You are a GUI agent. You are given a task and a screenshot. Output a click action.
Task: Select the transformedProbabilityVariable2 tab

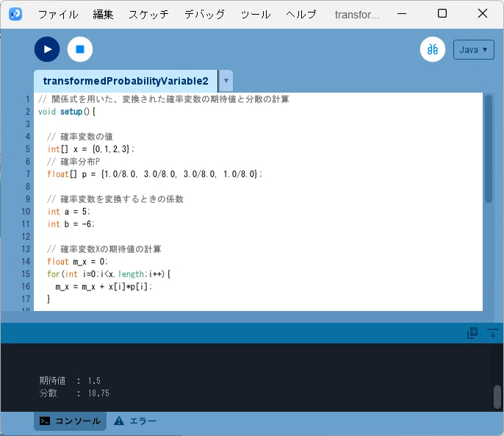[x=126, y=81]
